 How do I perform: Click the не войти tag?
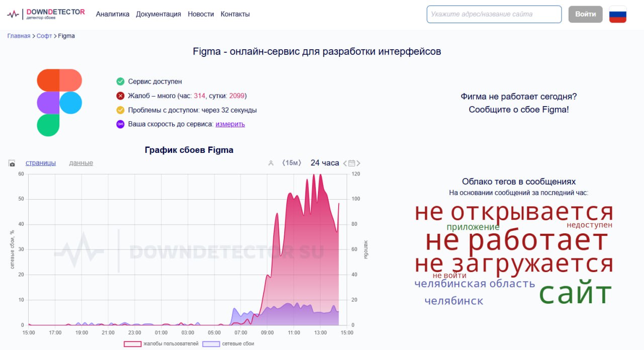click(449, 276)
